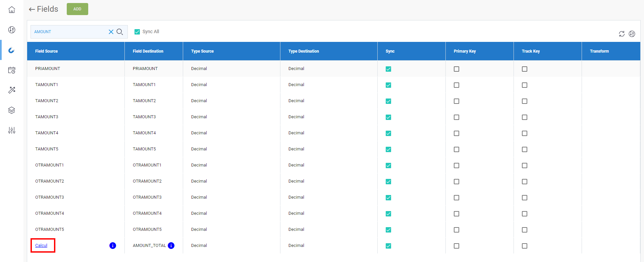Clear the AMOUNT search with X icon
The image size is (644, 262).
coord(111,32)
